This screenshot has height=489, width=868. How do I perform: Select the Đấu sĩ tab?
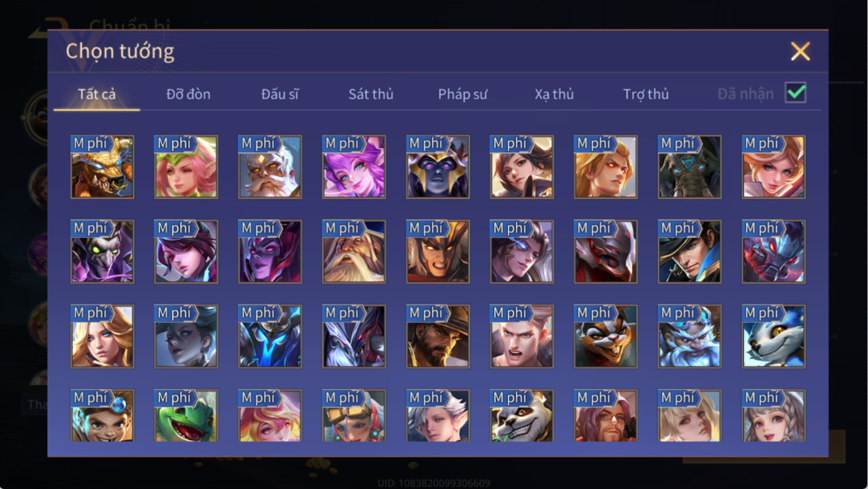279,95
